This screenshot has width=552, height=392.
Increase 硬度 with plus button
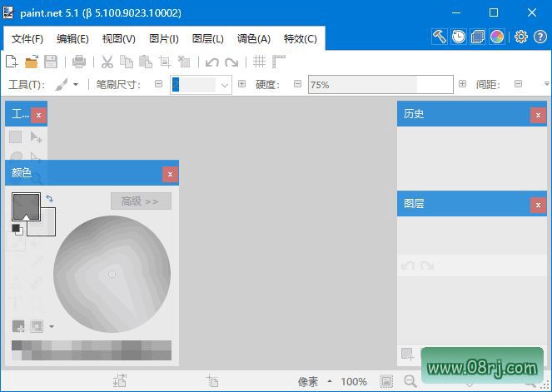pos(462,84)
